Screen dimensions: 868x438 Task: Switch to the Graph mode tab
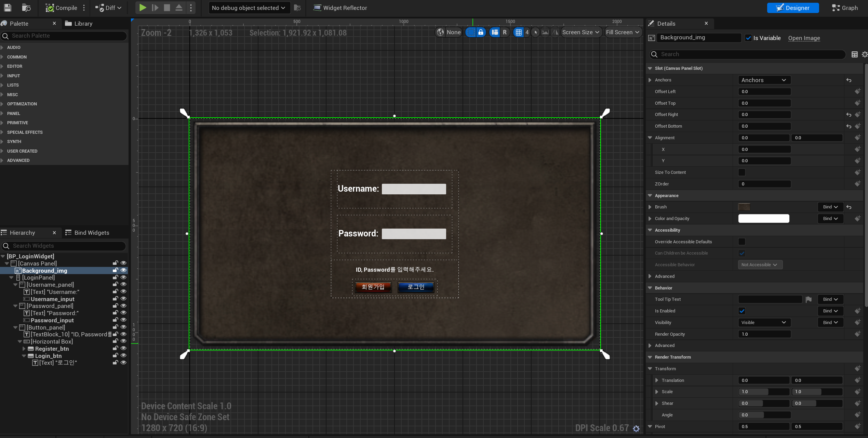pyautogui.click(x=844, y=8)
